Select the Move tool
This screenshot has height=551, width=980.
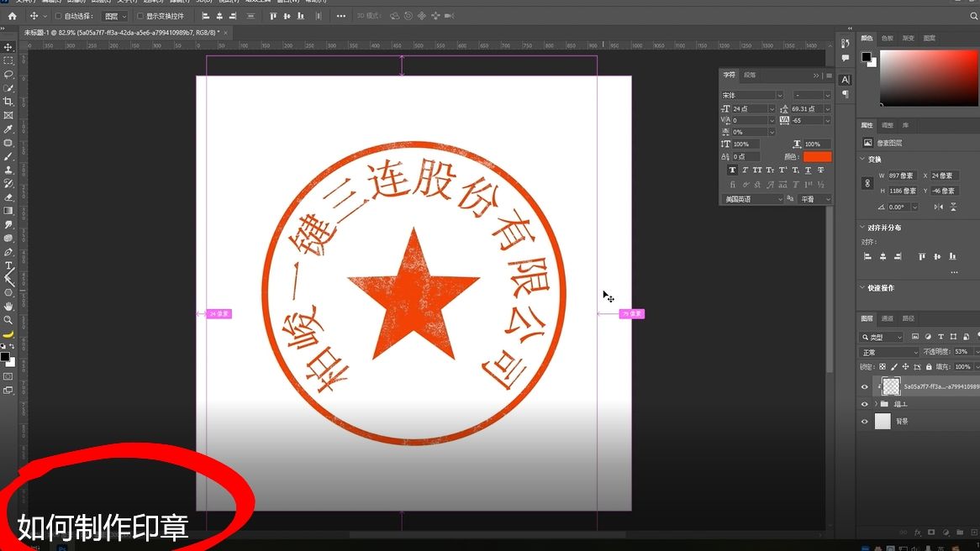tap(9, 48)
